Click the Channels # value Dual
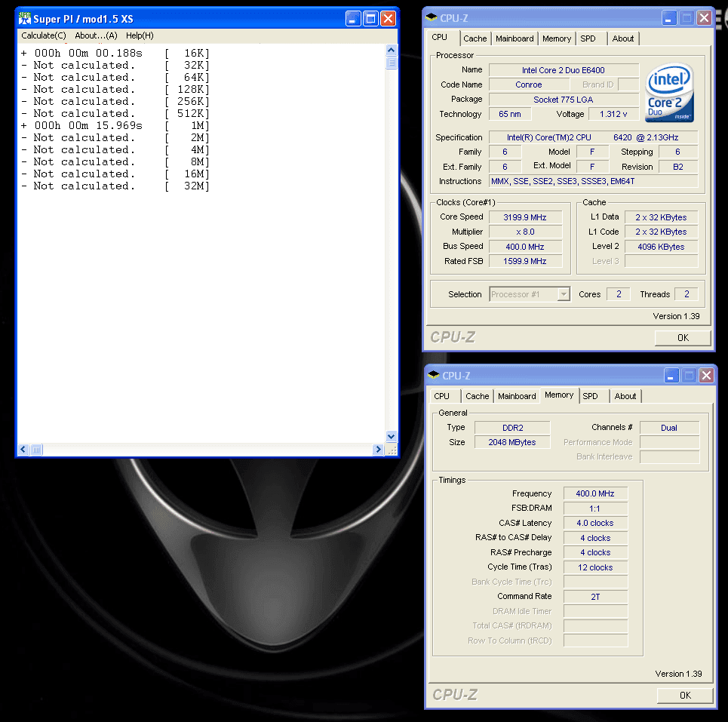728x722 pixels. coord(669,428)
